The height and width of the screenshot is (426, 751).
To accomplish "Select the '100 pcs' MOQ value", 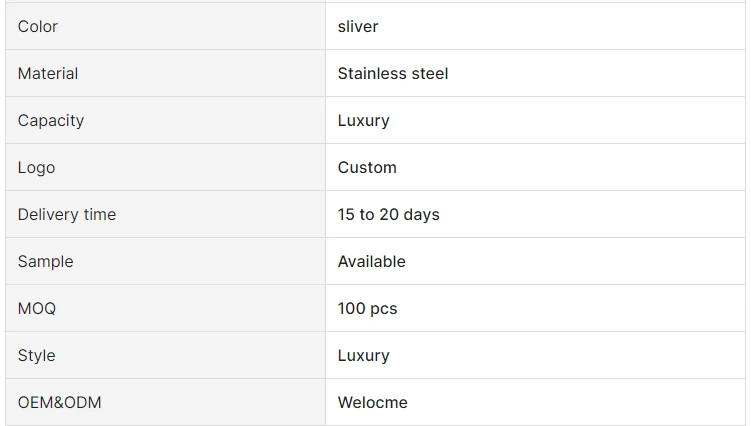I will tap(368, 309).
